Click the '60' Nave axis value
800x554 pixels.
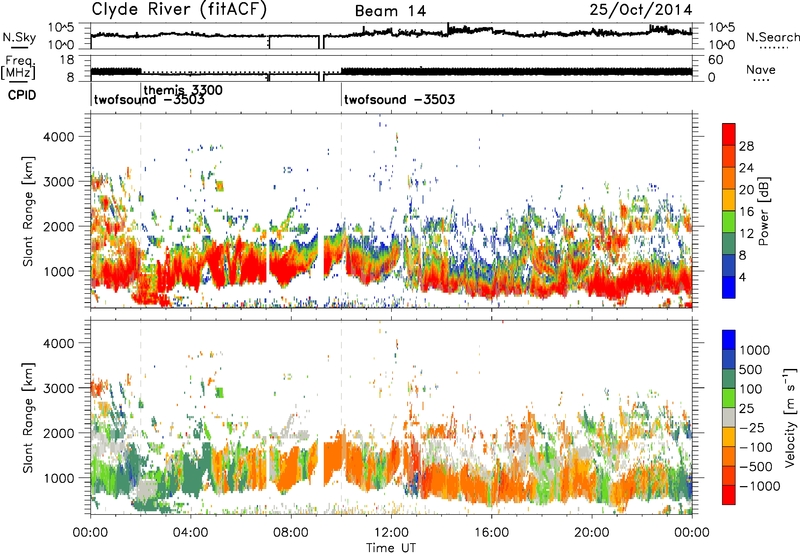click(x=715, y=60)
